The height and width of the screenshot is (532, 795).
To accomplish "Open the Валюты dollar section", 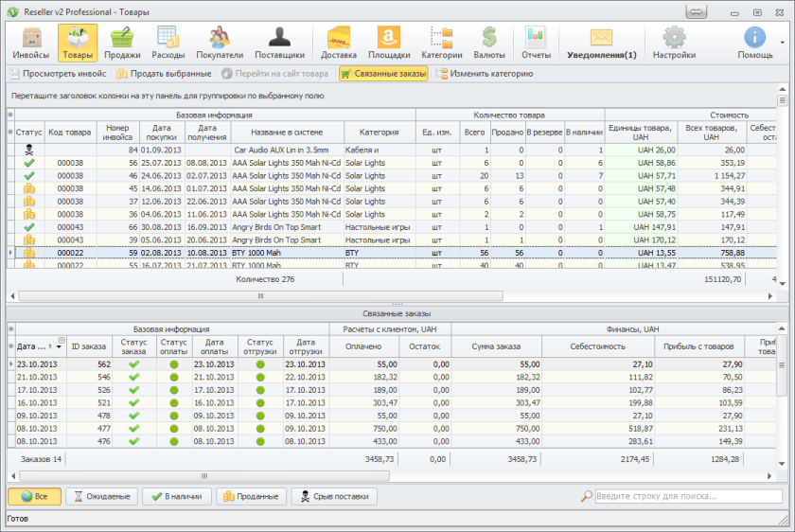I will point(488,43).
